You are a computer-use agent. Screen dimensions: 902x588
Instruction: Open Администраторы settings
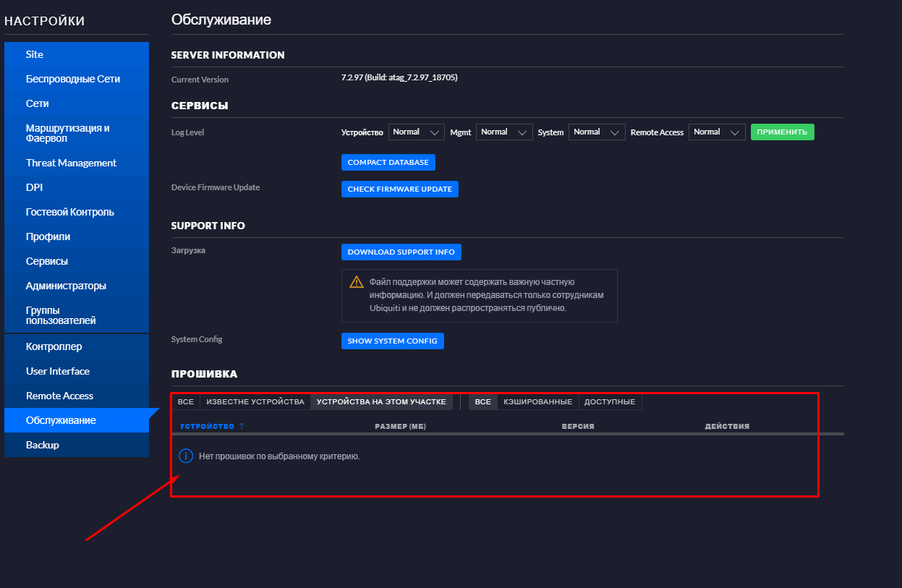point(77,286)
